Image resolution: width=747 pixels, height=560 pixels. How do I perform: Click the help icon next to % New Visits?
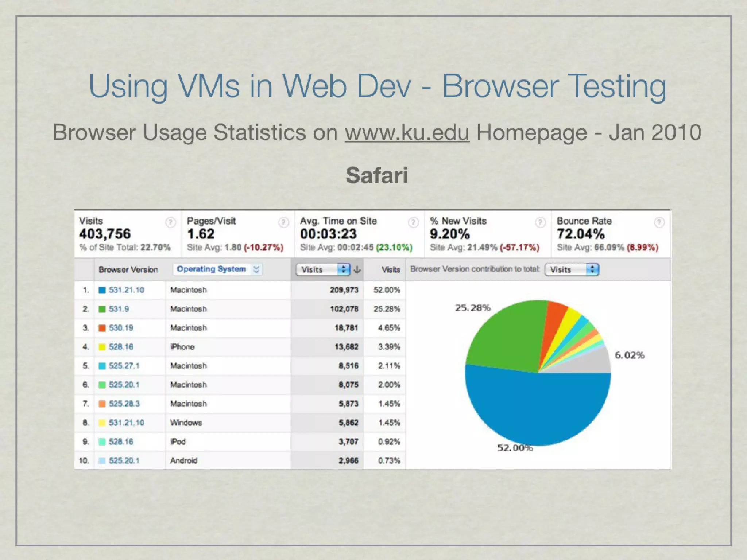tap(540, 222)
